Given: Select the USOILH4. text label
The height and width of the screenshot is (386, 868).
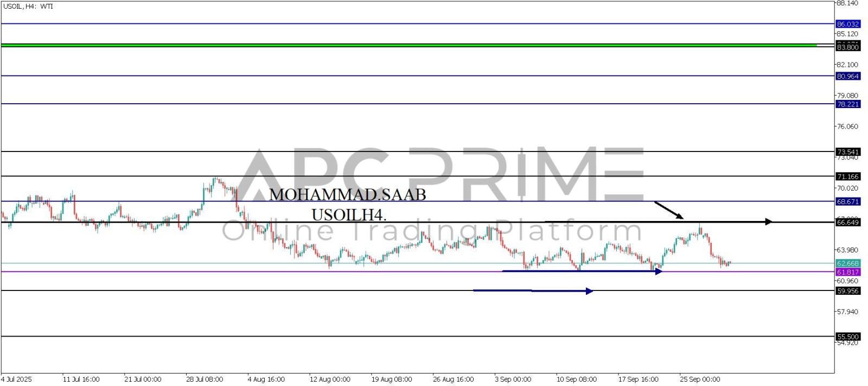Looking at the screenshot, I should 349,215.
